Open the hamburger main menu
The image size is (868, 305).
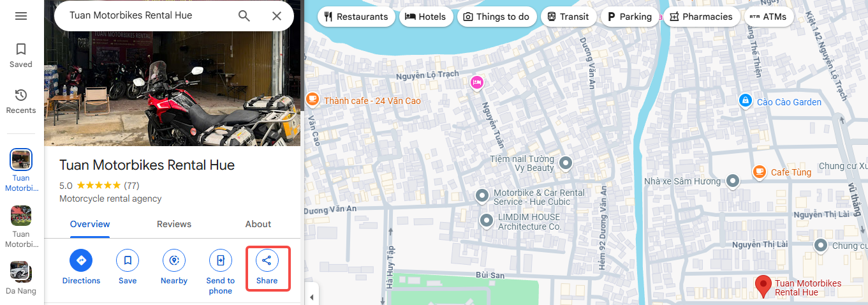21,16
